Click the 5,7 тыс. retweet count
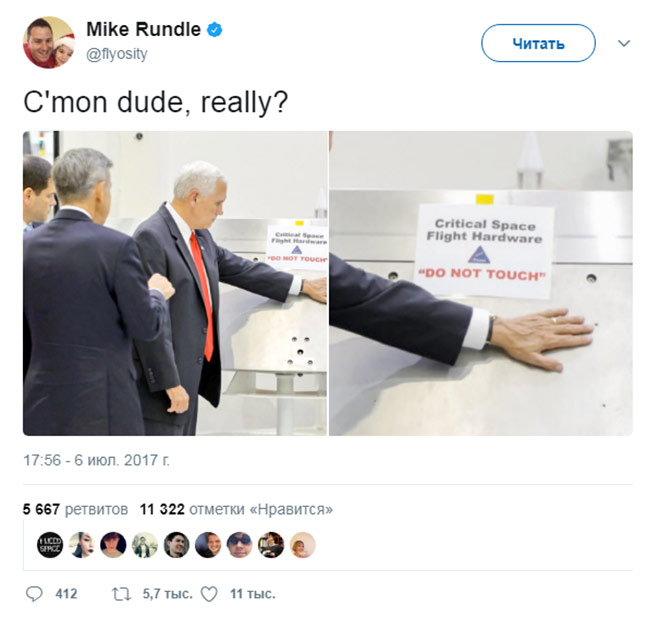Image resolution: width=672 pixels, height=618 pixels. 168,594
